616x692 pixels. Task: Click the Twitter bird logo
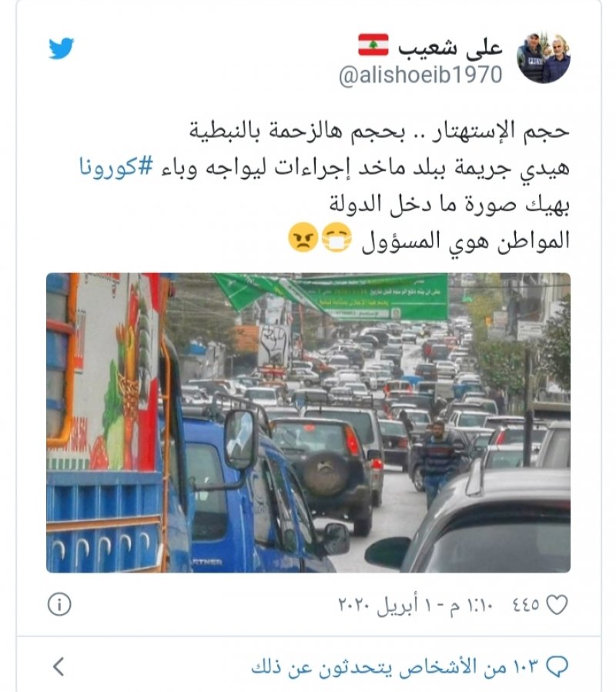point(62,48)
